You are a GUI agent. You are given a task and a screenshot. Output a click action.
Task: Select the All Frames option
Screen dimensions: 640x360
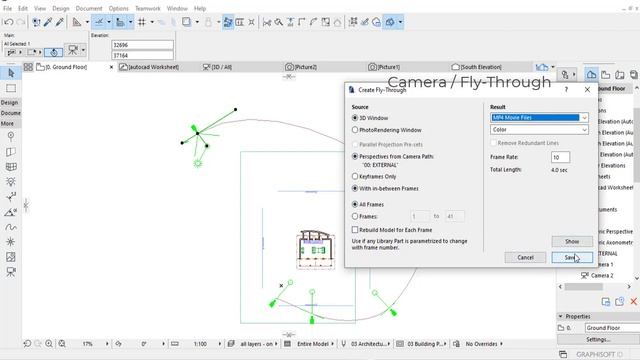[x=368, y=204]
